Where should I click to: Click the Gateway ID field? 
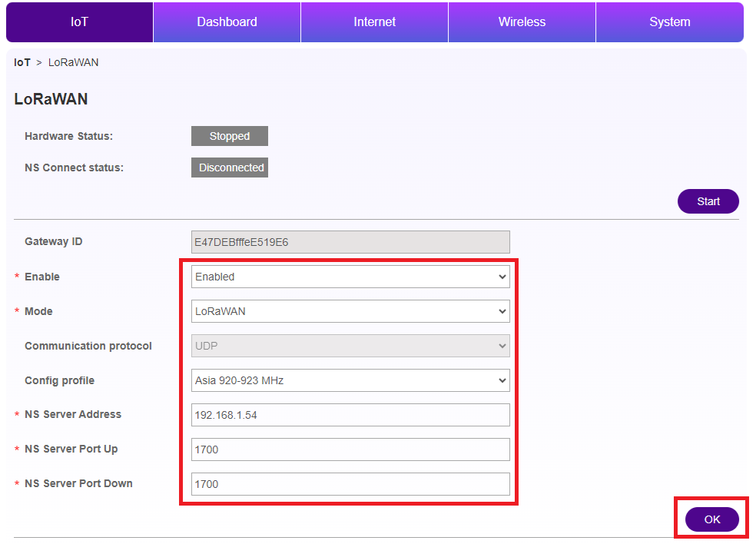tap(350, 242)
